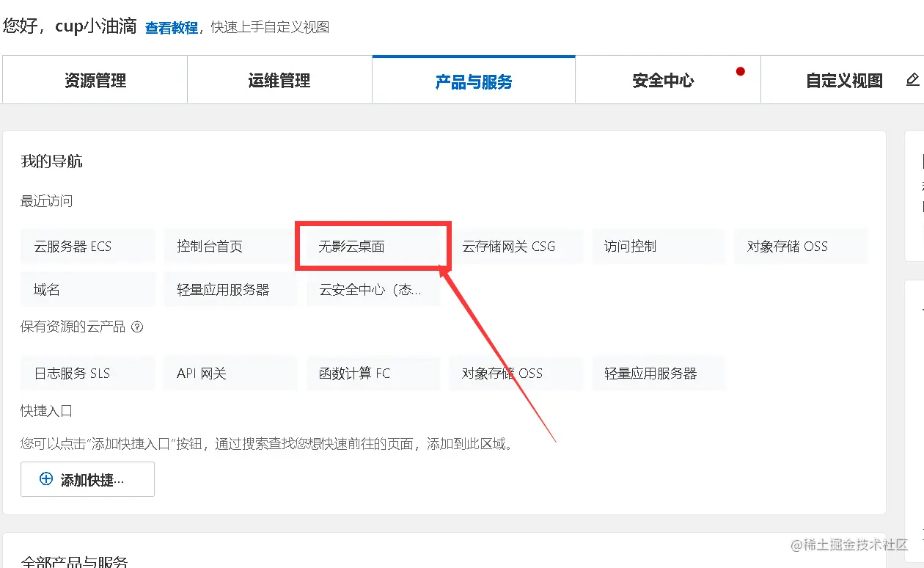This screenshot has width=924, height=568.
Task: Click the 您好，cup小油滴 greeting text
Action: point(70,26)
